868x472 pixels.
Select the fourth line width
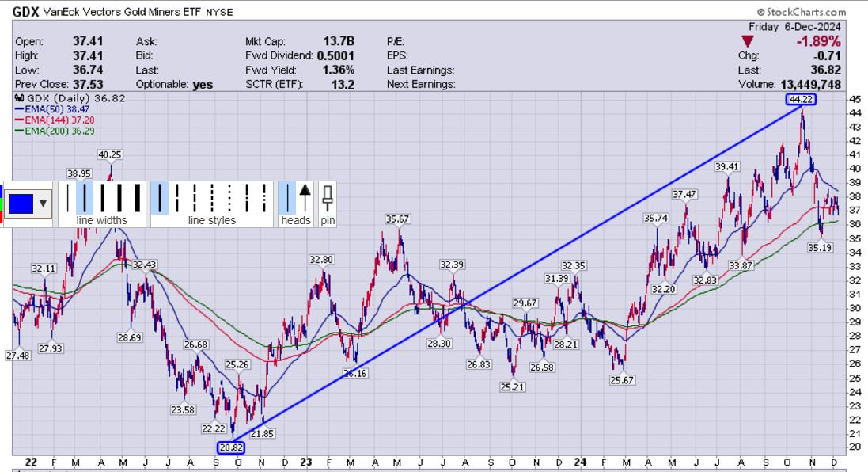click(x=119, y=198)
